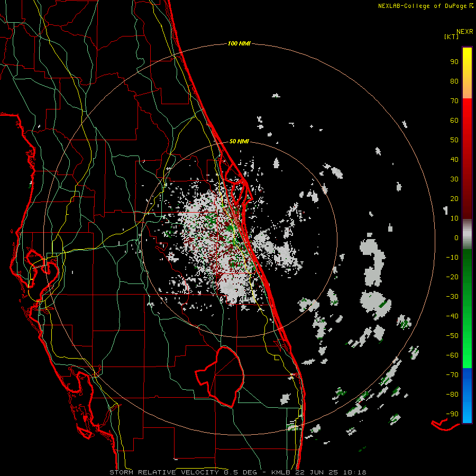Click the NEXLAB-College of DuPage title text
The image size is (476, 476).
tap(422, 6)
